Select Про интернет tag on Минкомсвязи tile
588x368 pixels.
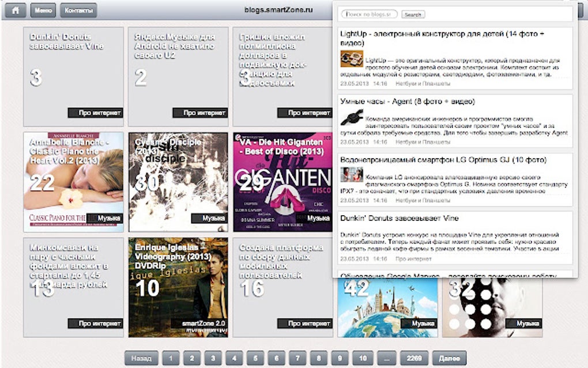pyautogui.click(x=95, y=324)
